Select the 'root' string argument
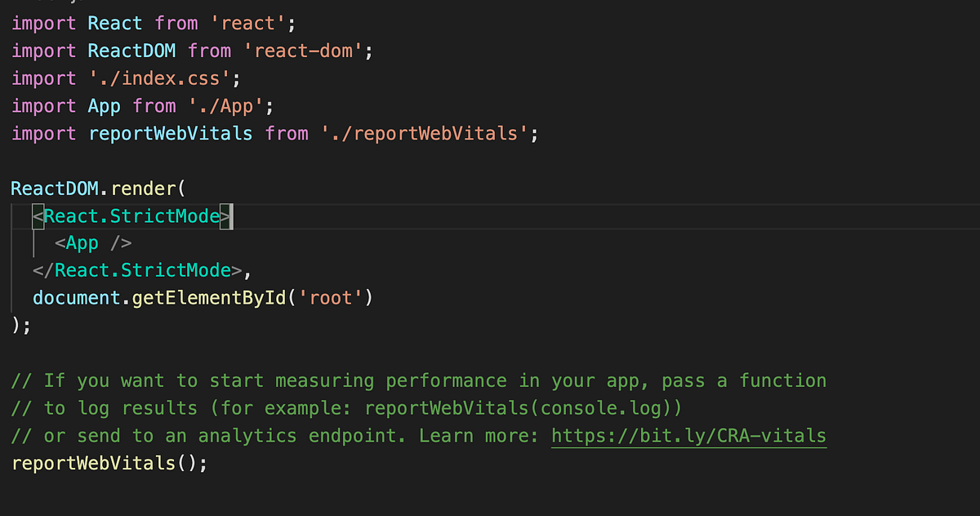980x516 pixels. 331,297
